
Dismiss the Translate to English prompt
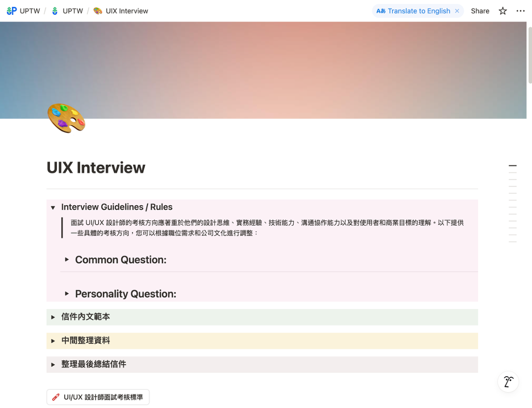point(457,11)
